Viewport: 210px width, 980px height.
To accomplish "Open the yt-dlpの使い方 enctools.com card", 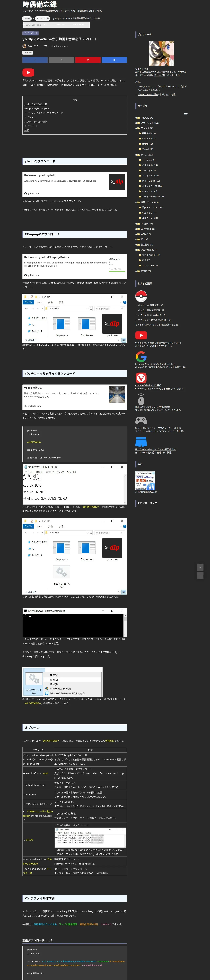I will tap(75, 397).
